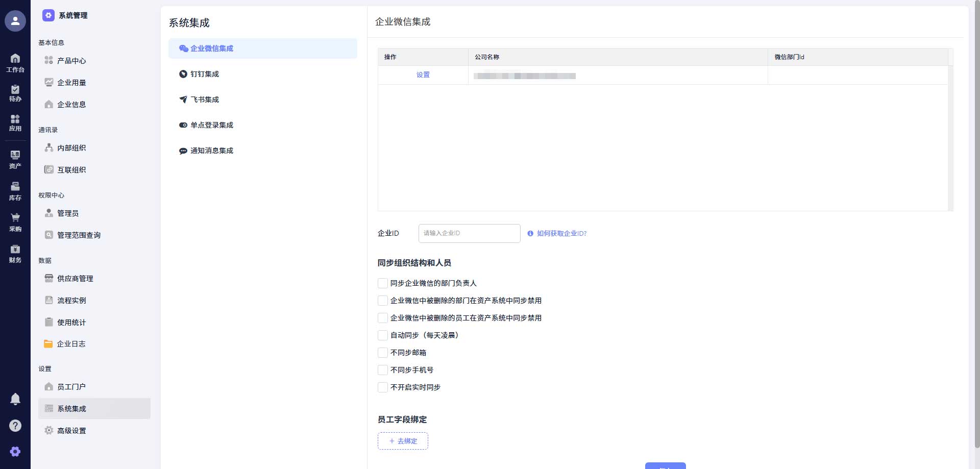980x469 pixels.
Task: Click the 管理员 person icon
Action: pyautogui.click(x=49, y=213)
